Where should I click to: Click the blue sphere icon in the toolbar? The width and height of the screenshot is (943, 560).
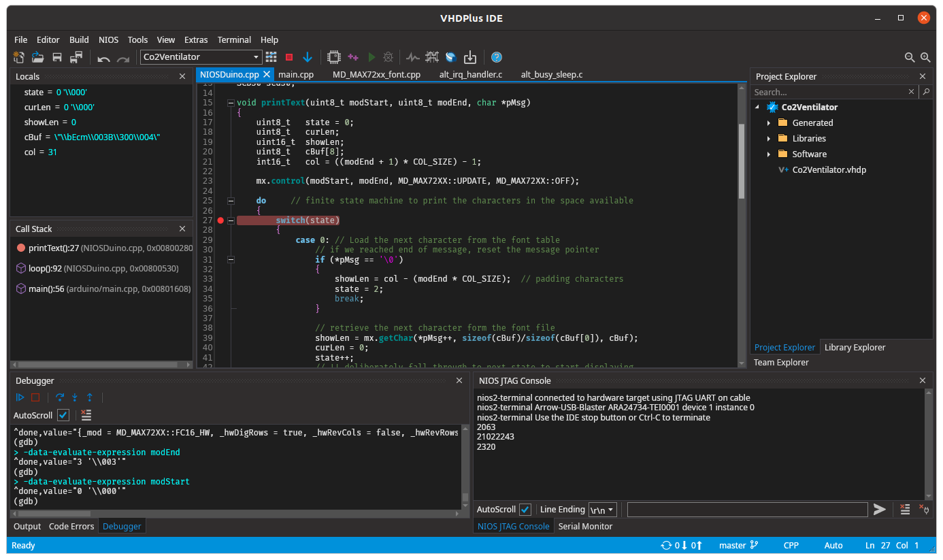[x=450, y=57]
